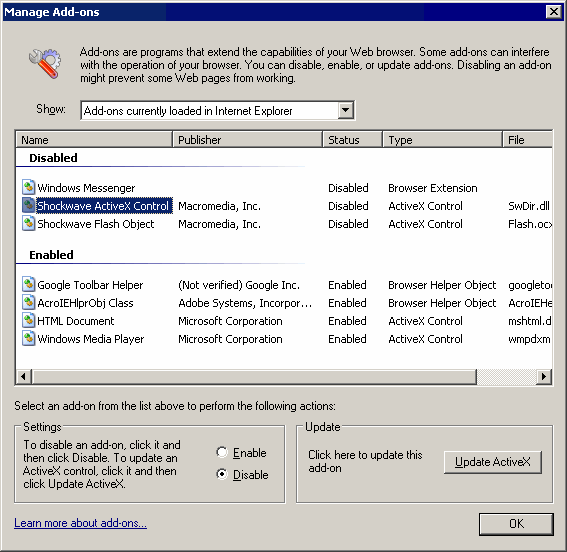The width and height of the screenshot is (567, 552).
Task: Click the HTML Document add-on icon
Action: (x=29, y=321)
